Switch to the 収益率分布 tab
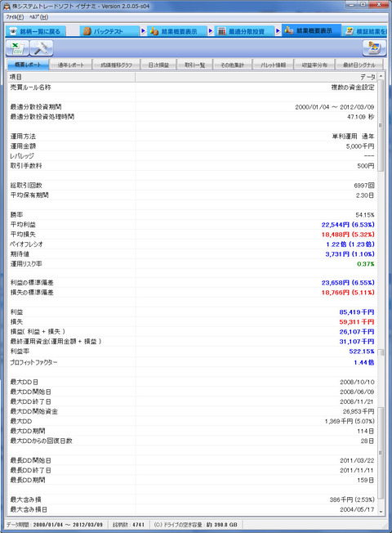This screenshot has height=533, width=392. pyautogui.click(x=314, y=65)
